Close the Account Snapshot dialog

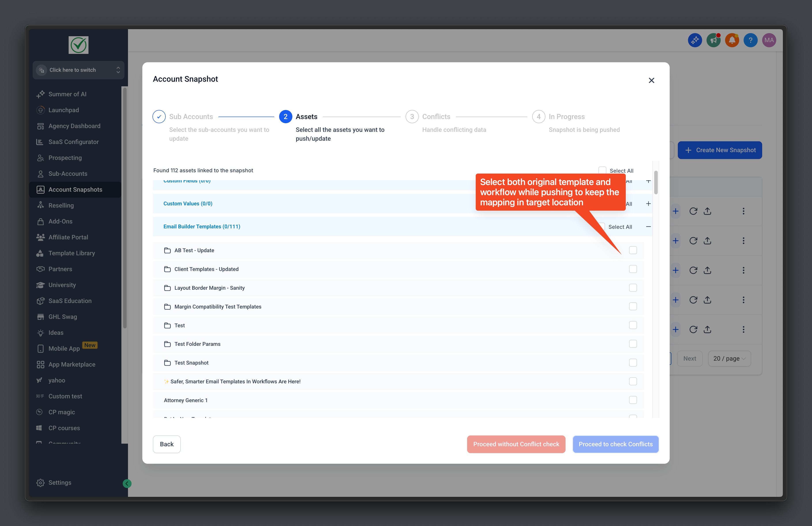click(651, 81)
